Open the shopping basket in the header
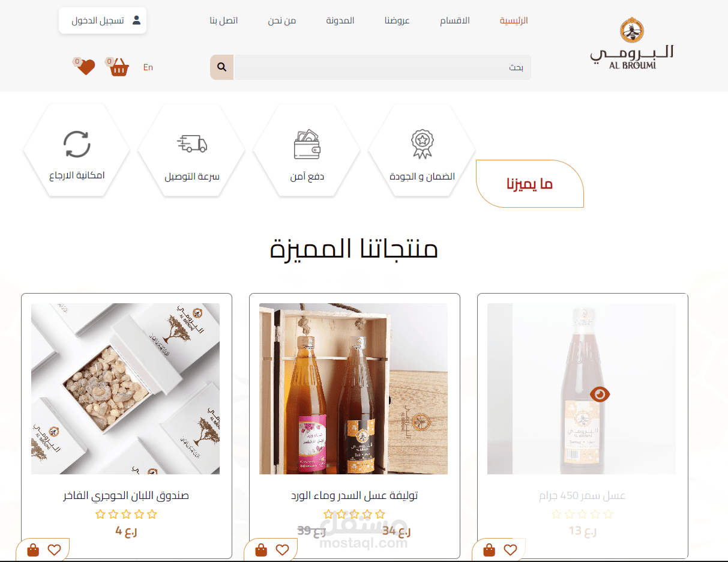The width and height of the screenshot is (728, 562). tap(119, 67)
